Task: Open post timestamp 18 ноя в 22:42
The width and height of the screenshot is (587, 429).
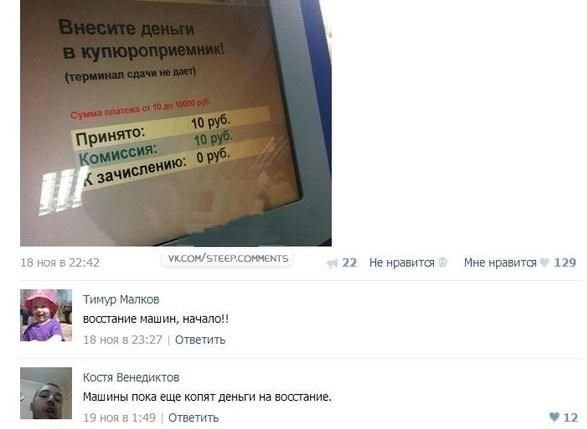Action: pyautogui.click(x=60, y=263)
